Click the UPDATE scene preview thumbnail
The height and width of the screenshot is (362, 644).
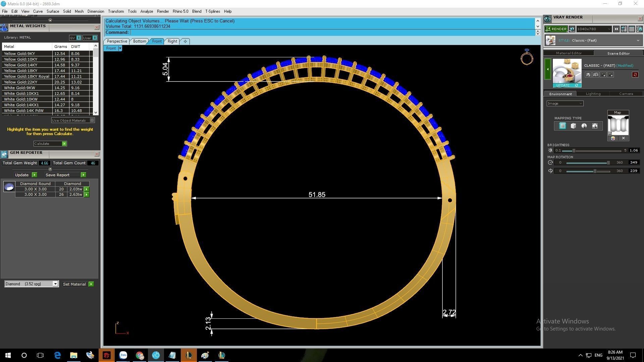tap(567, 73)
